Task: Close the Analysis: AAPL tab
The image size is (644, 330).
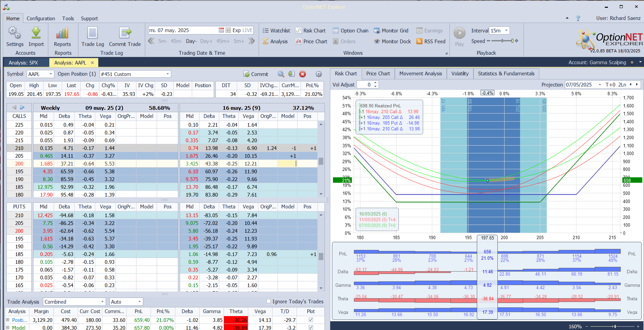Action: (92, 62)
